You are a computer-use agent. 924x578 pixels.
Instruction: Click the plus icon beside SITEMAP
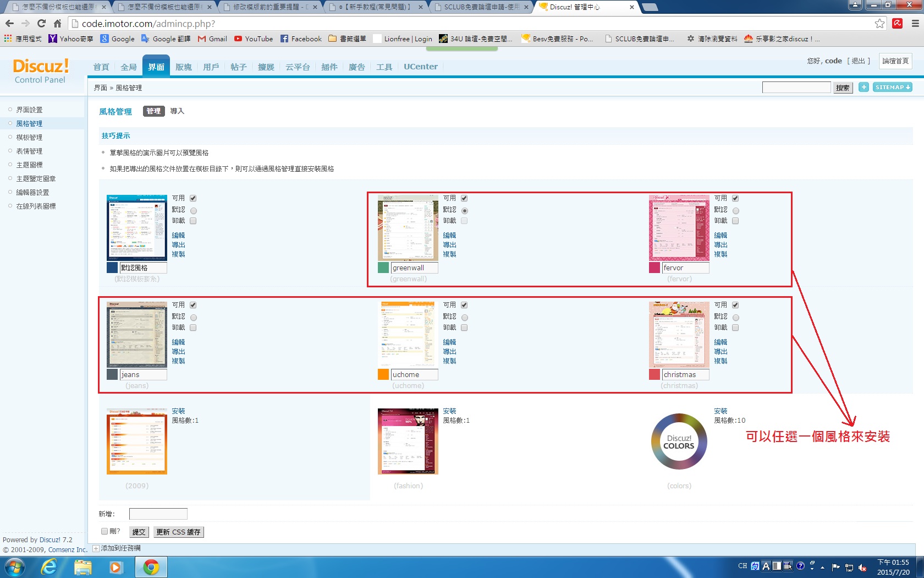click(x=864, y=87)
